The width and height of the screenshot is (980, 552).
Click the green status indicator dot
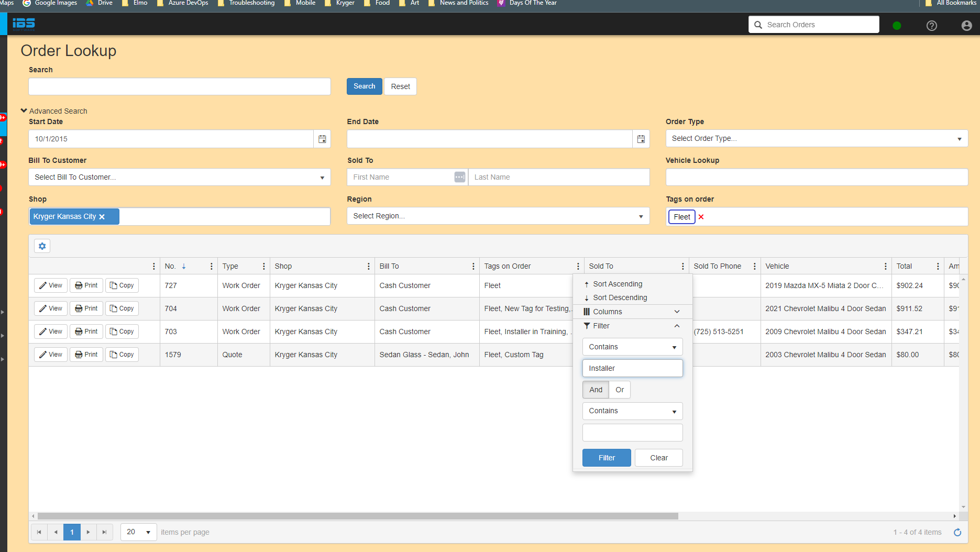coord(897,25)
